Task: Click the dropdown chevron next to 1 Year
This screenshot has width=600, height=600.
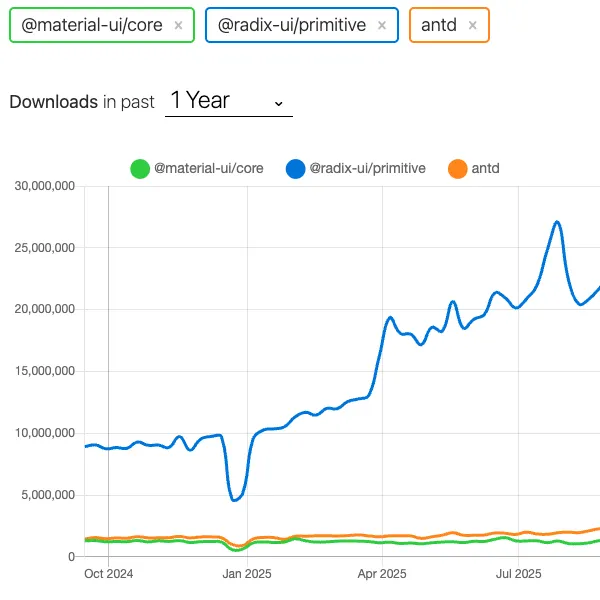Action: (278, 102)
